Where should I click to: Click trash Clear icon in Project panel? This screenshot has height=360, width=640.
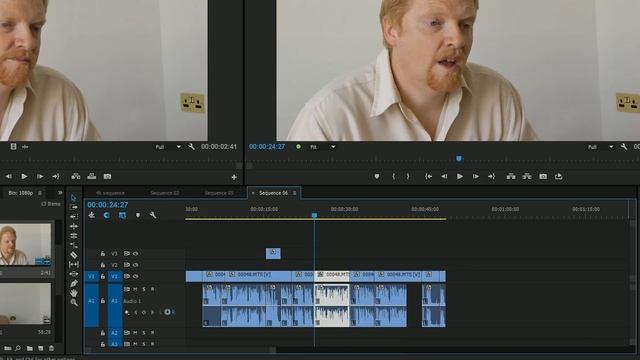(x=51, y=348)
